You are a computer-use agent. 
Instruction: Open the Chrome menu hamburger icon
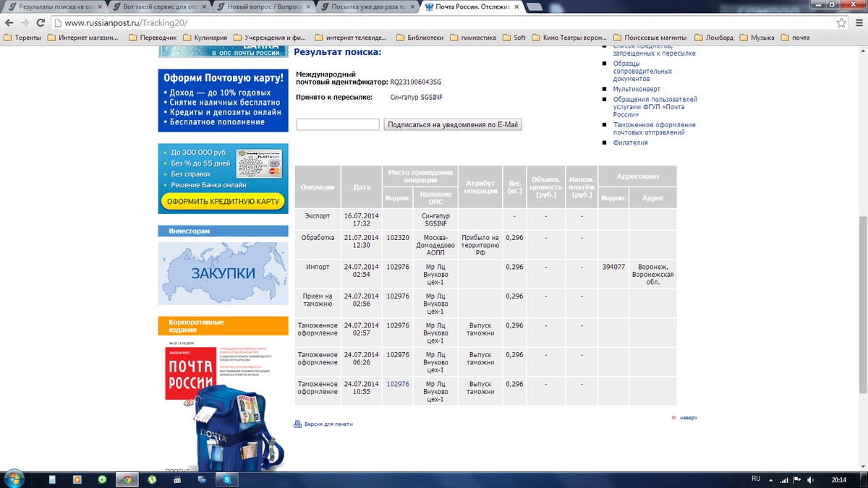tap(859, 22)
